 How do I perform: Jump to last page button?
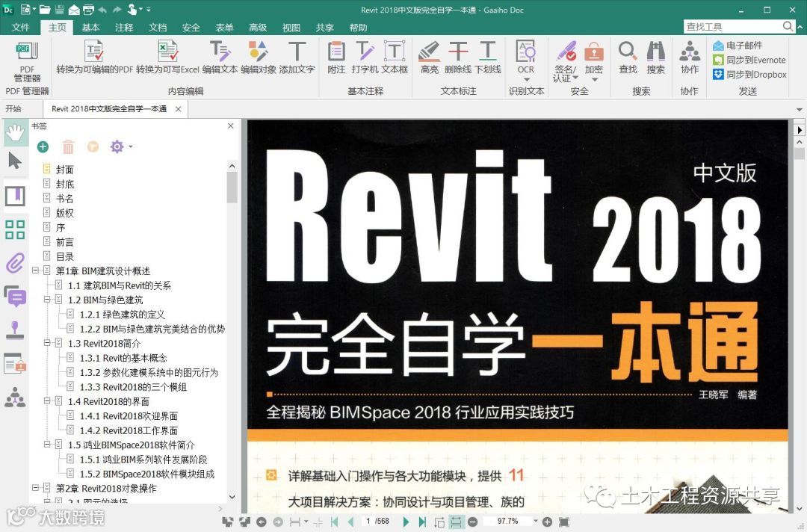(422, 522)
